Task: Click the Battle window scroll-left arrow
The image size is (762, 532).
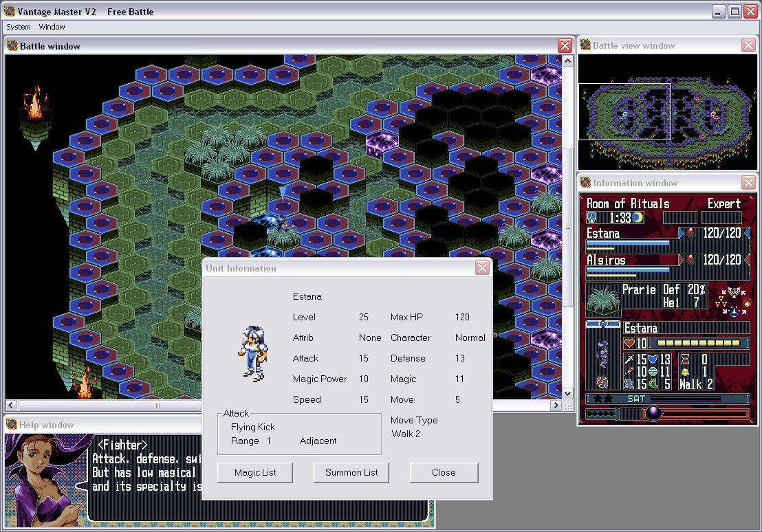Action: [x=11, y=406]
